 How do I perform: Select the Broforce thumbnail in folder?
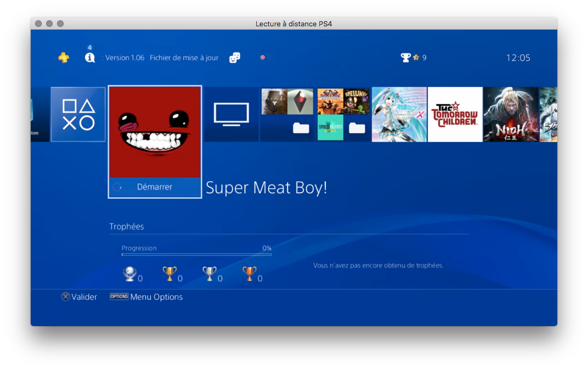(330, 102)
